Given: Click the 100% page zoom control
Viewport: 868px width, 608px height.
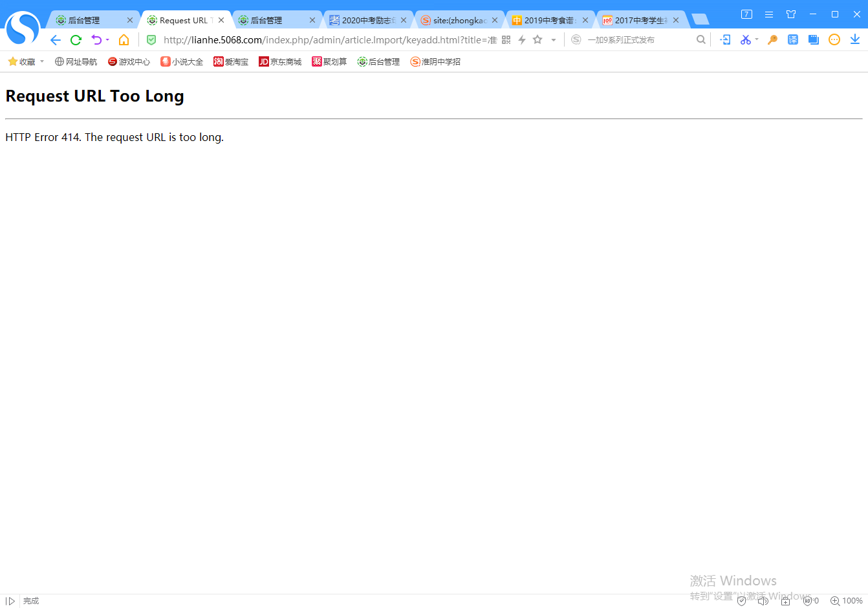Looking at the screenshot, I should pos(846,601).
